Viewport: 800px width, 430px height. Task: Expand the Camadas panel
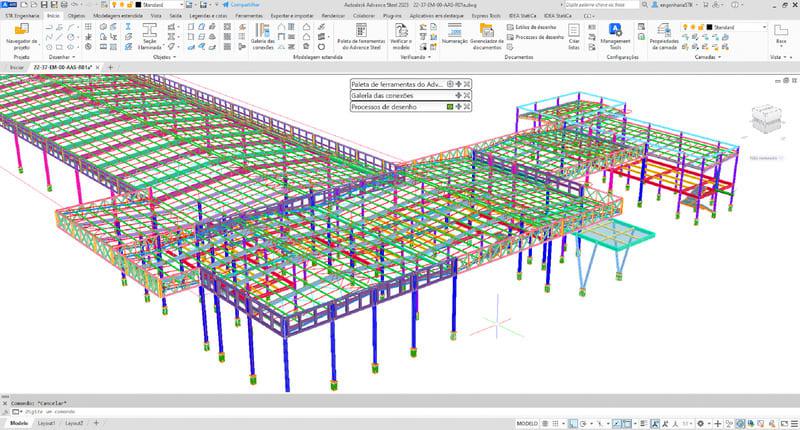coord(708,57)
